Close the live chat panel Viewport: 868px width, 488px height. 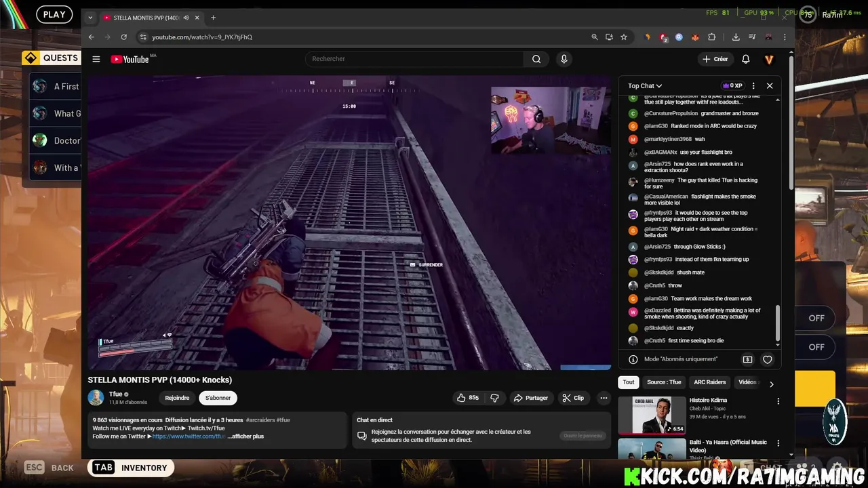click(x=770, y=86)
